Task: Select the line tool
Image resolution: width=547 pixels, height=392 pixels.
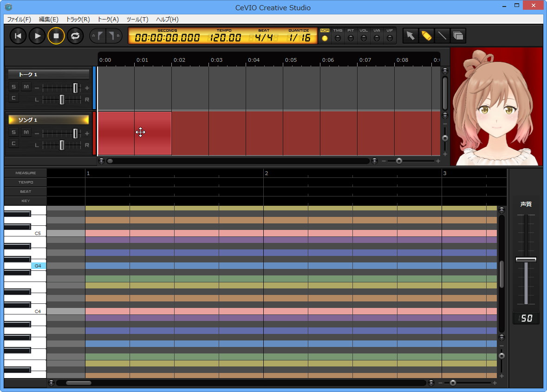Action: (442, 36)
